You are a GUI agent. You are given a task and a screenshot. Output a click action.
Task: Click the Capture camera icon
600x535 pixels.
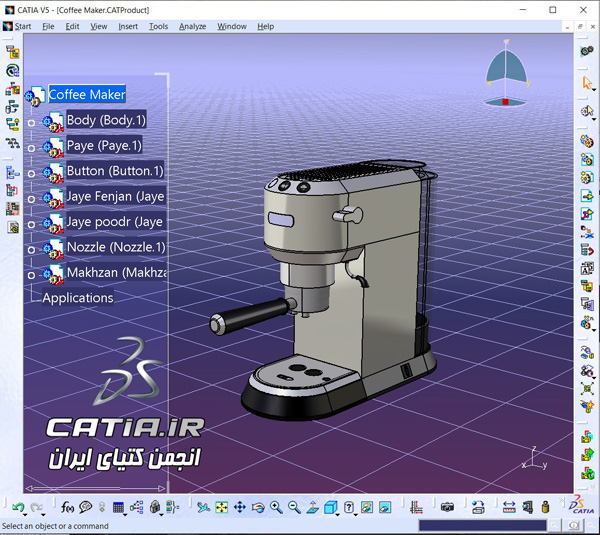point(447,507)
